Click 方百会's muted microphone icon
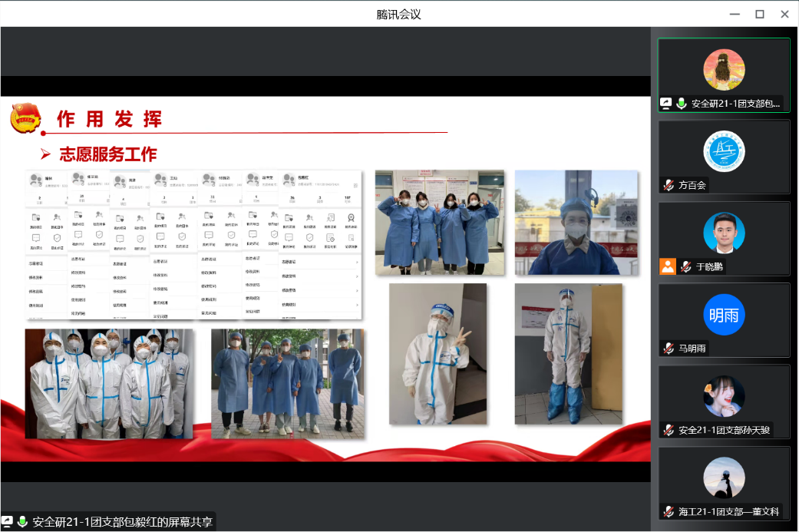This screenshot has height=532, width=799. point(669,185)
